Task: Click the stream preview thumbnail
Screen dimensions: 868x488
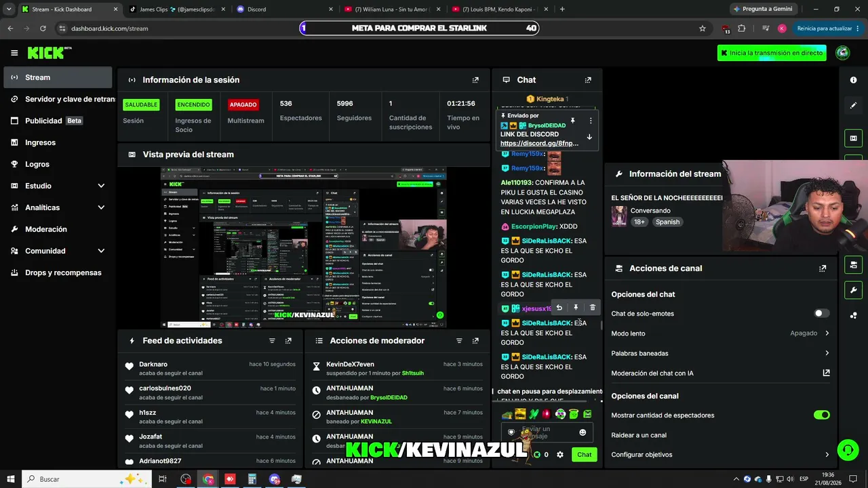Action: pyautogui.click(x=303, y=247)
